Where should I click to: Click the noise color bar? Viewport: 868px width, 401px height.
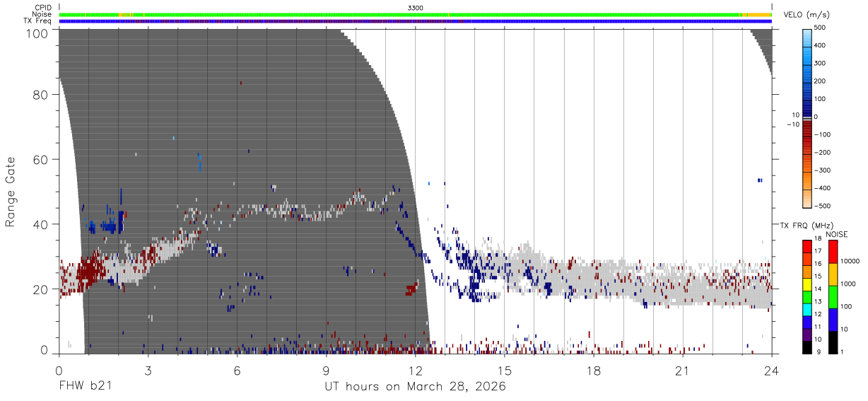tap(834, 296)
